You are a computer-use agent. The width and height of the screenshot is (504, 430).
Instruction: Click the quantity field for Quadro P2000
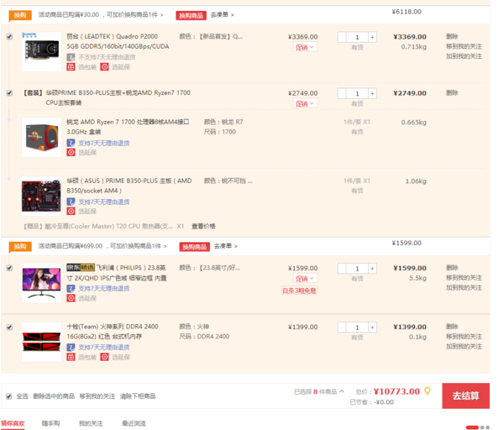(357, 37)
